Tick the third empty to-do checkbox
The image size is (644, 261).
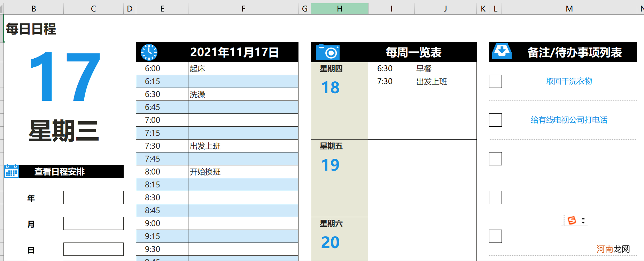[x=495, y=159]
